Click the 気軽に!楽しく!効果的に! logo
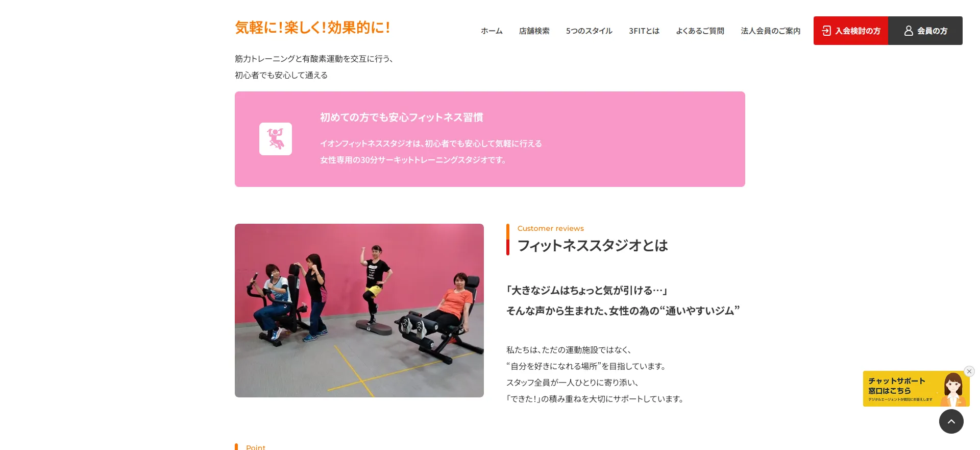The image size is (980, 450). tap(313, 28)
